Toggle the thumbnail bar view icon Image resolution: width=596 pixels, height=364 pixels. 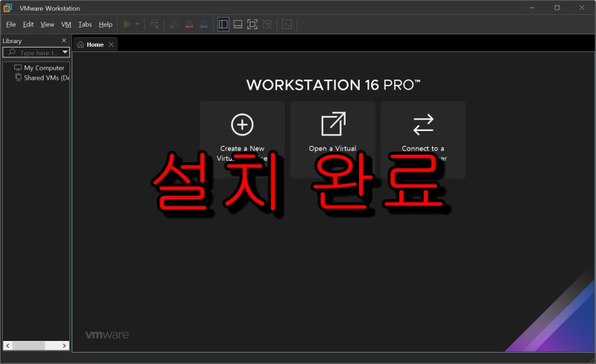pyautogui.click(x=238, y=25)
